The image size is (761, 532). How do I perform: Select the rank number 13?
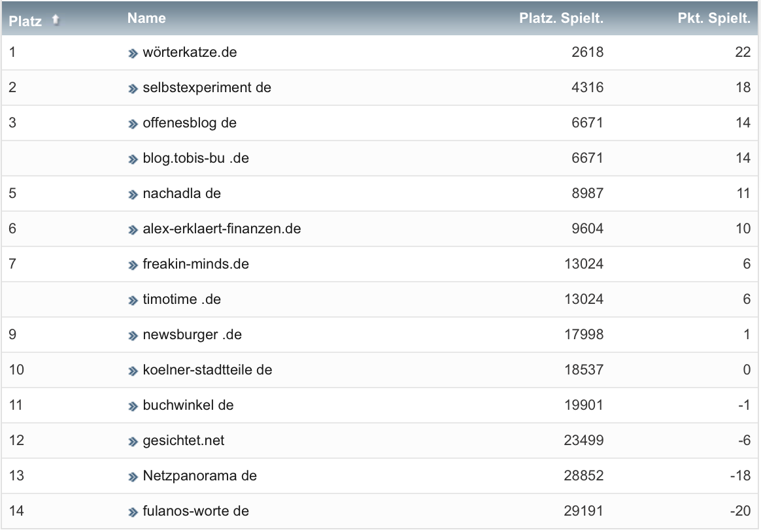tap(16, 476)
